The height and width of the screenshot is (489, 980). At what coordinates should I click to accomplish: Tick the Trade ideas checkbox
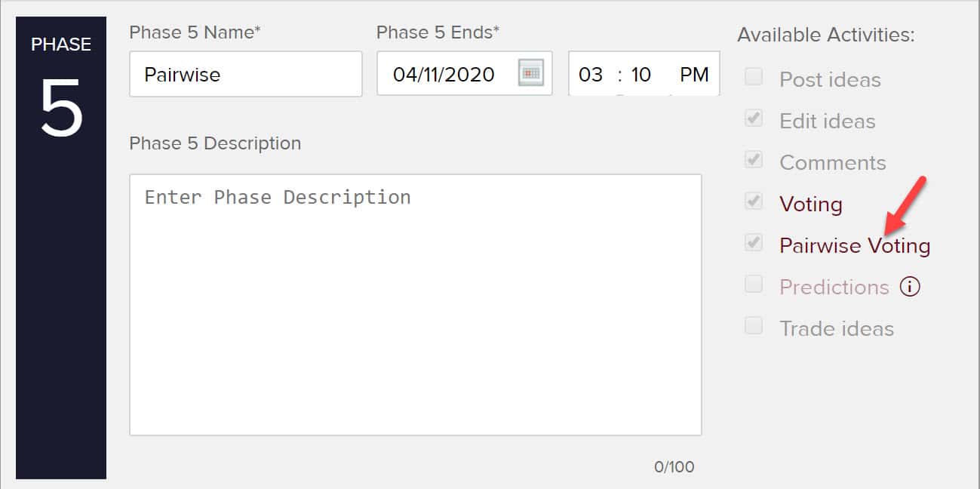tap(754, 326)
